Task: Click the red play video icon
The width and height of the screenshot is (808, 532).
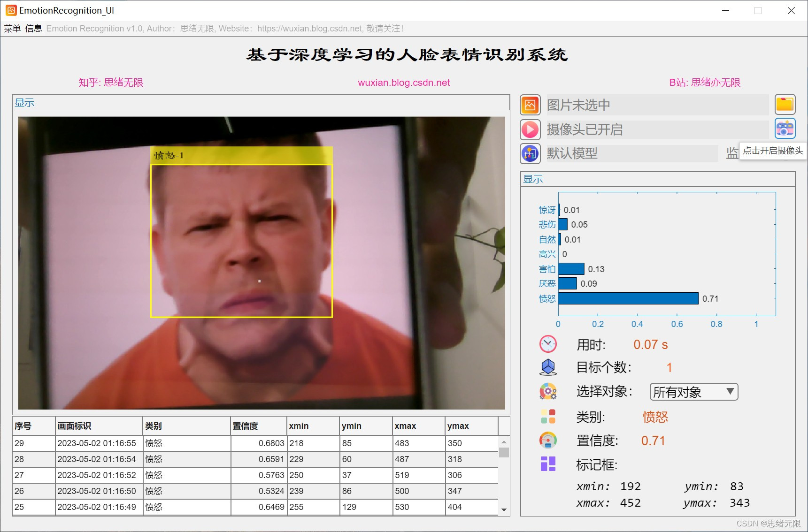Action: point(530,129)
